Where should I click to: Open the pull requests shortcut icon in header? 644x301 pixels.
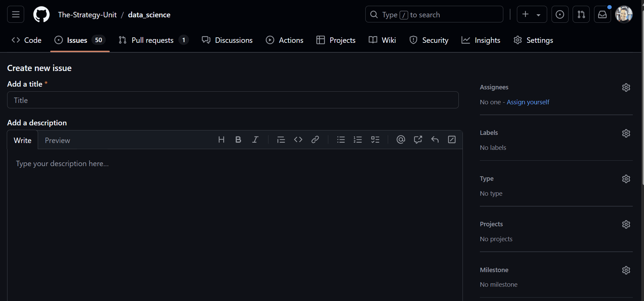(581, 14)
